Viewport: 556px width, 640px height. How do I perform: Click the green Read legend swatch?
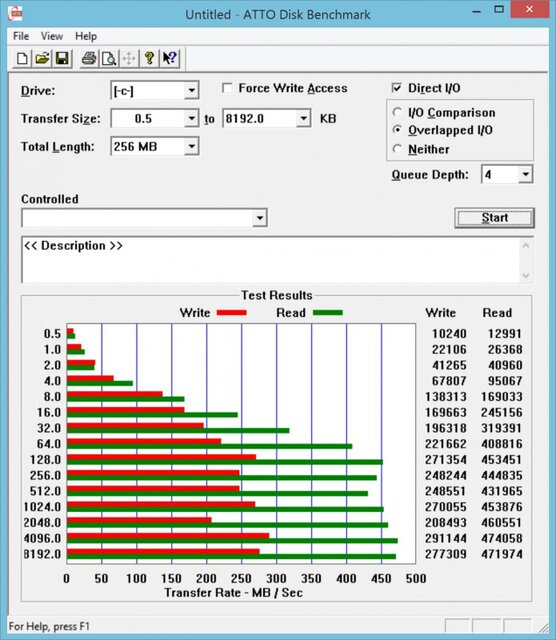[x=328, y=313]
